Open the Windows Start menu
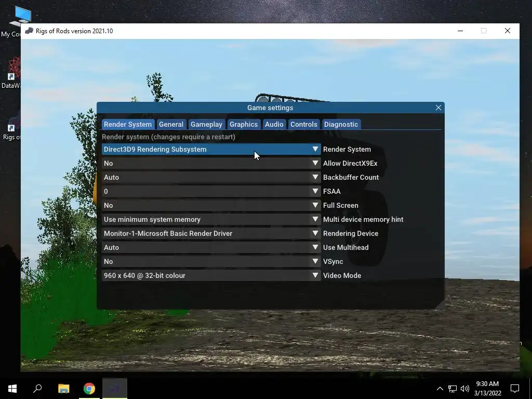The height and width of the screenshot is (399, 532). [12, 389]
